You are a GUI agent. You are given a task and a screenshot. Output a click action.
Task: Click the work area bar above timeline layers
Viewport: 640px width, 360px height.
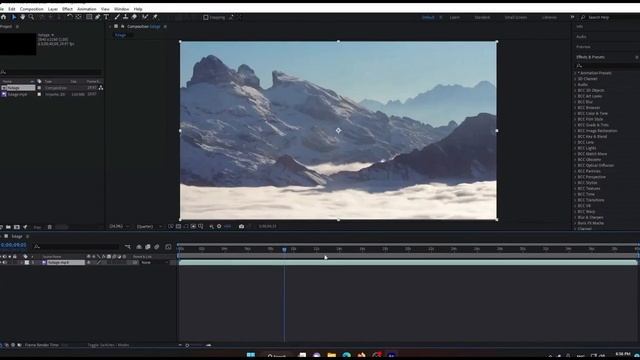pos(408,256)
